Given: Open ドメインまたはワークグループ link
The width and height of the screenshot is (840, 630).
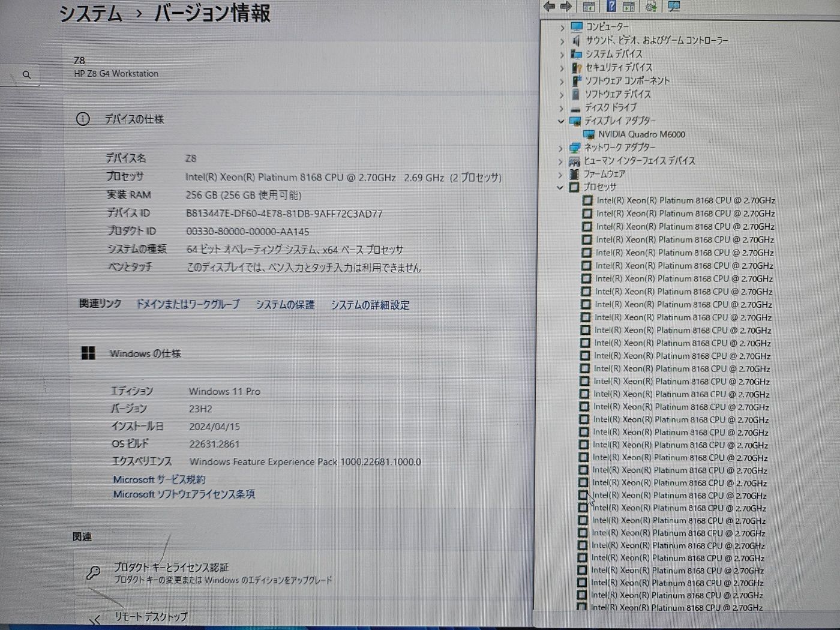Looking at the screenshot, I should click(188, 304).
